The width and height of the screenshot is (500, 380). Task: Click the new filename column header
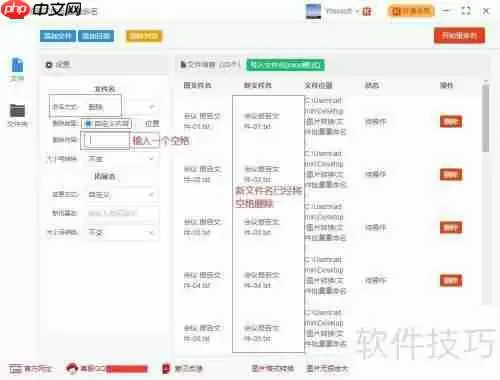tap(258, 85)
